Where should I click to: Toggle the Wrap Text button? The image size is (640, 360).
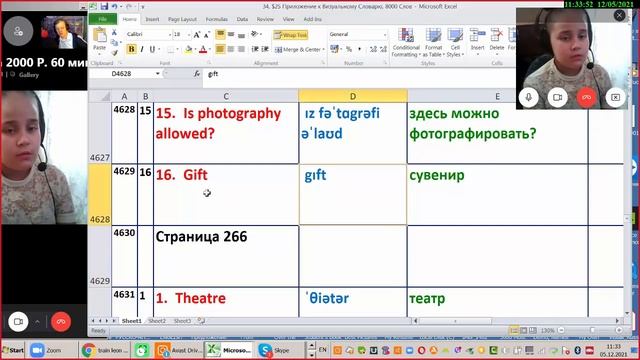(x=291, y=35)
